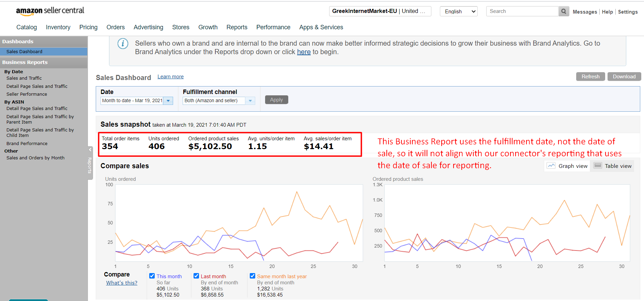The image size is (644, 301).
Task: Click the Dashboards sidebar header
Action: click(44, 42)
